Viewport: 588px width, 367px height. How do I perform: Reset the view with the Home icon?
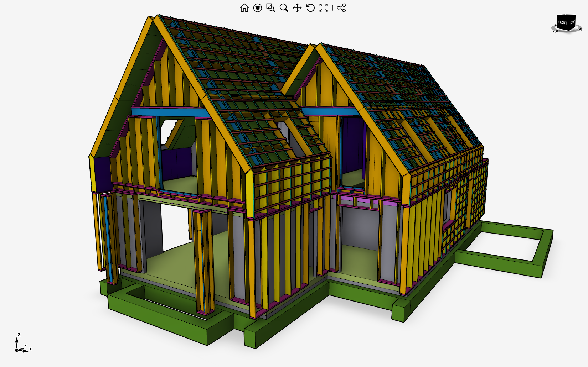(244, 8)
